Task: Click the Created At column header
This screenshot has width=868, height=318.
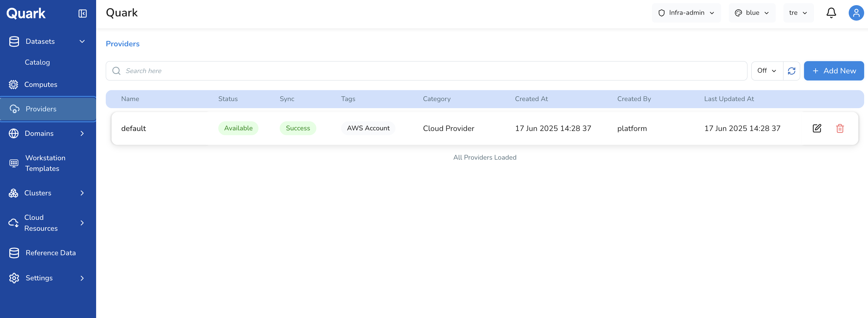Action: click(531, 99)
